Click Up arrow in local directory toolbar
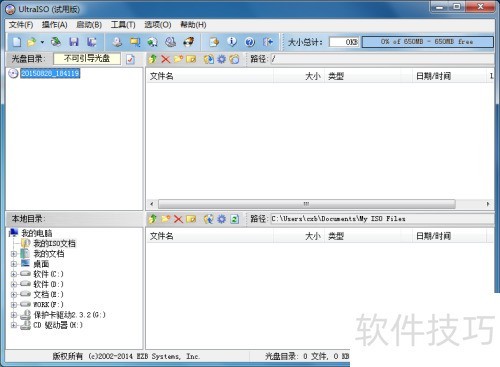The height and width of the screenshot is (367, 500). click(153, 219)
